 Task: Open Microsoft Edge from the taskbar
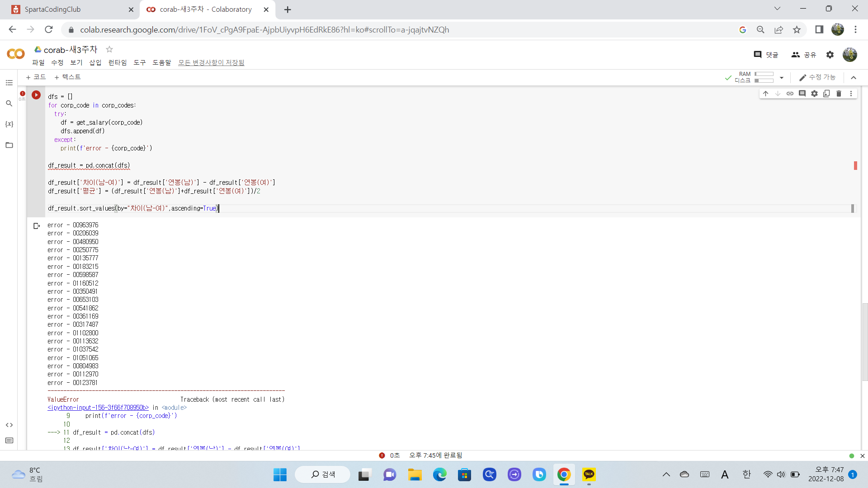point(439,474)
